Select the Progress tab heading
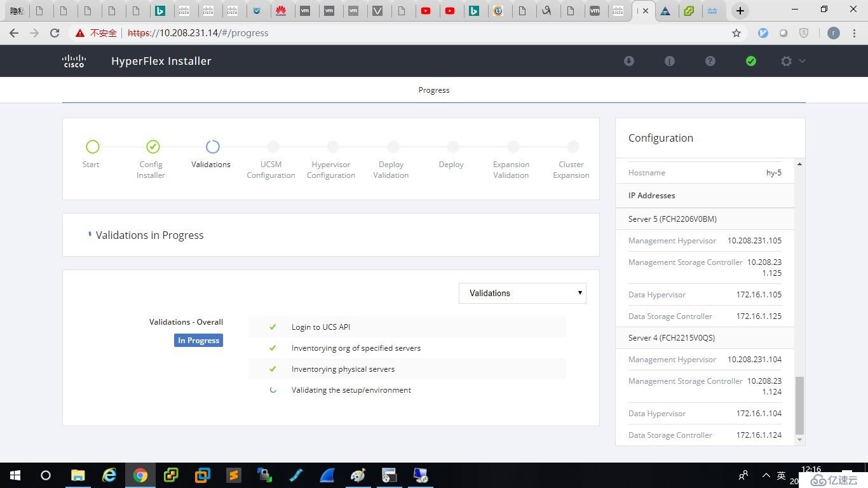Screen dimensions: 868x488 434,90
